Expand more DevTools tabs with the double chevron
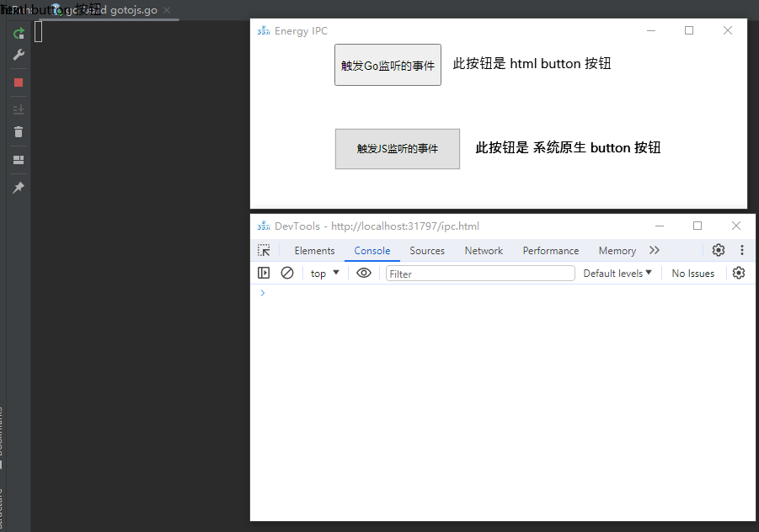 pos(655,250)
